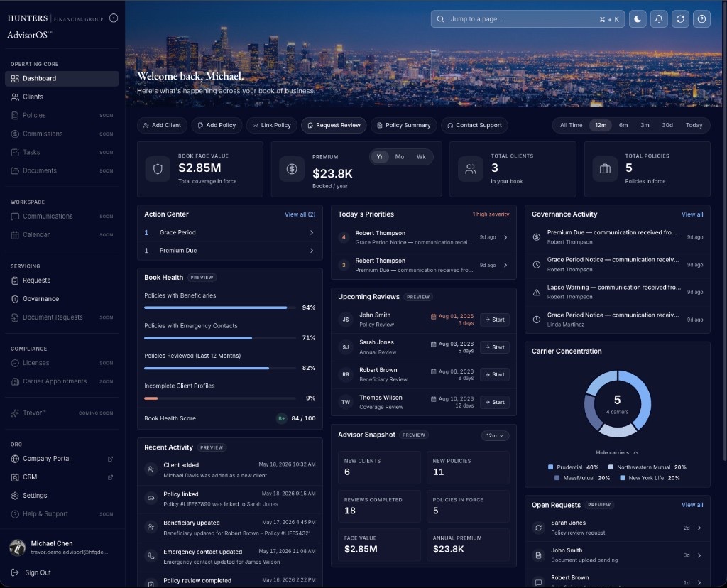Select the Today time range
Image resolution: width=727 pixels, height=588 pixels.
(694, 125)
